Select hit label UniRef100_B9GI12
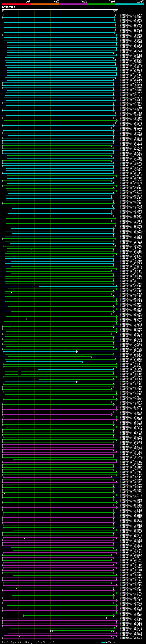 pos(131,110)
